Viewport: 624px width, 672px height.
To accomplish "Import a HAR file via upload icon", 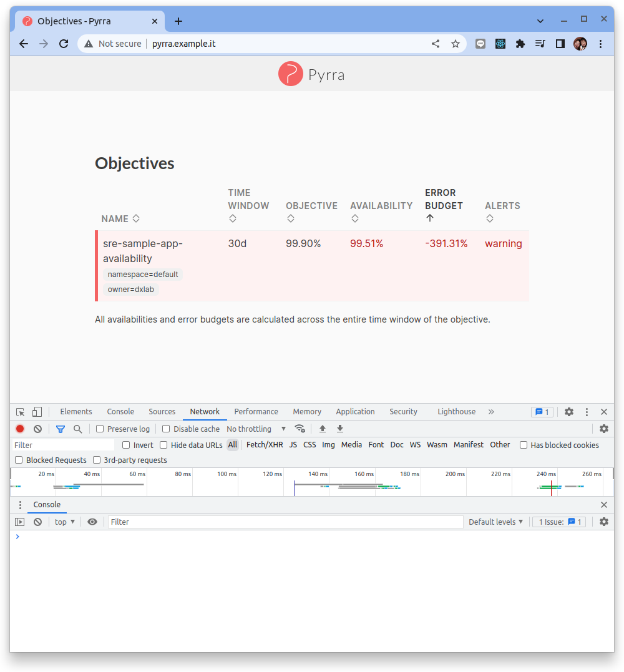I will point(322,429).
